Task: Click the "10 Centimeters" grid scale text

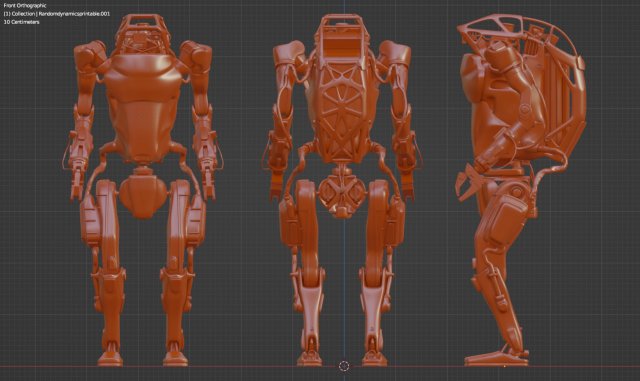Action: click(x=22, y=22)
